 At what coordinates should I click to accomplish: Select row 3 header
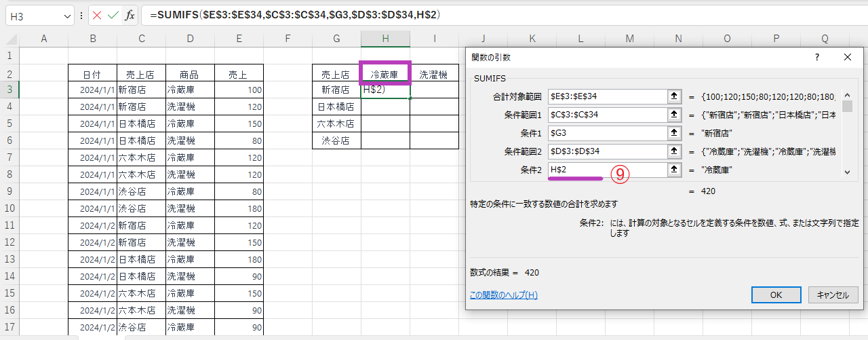pos(9,90)
